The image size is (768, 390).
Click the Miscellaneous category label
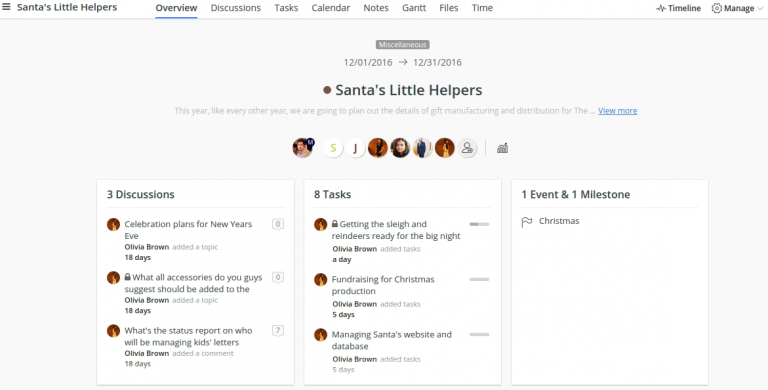pos(403,45)
